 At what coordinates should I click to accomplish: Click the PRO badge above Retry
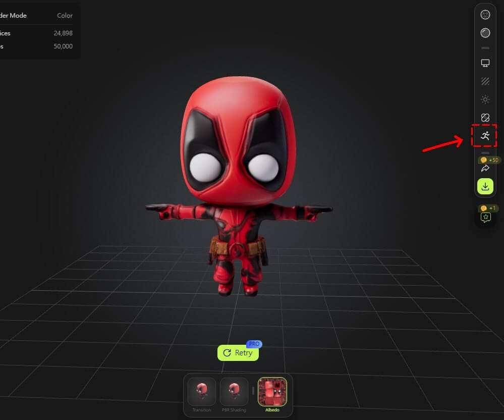[x=255, y=343]
